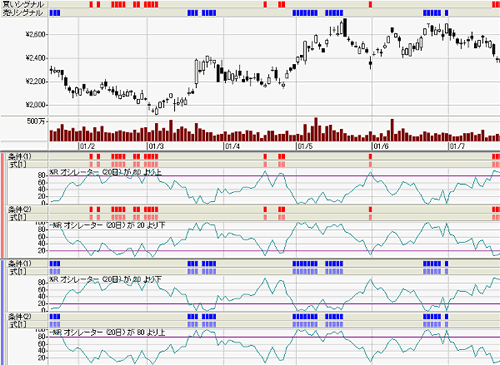Image resolution: width=500 pixels, height=365 pixels.
Task: Jump to the 01/2 date label
Action: (x=88, y=146)
